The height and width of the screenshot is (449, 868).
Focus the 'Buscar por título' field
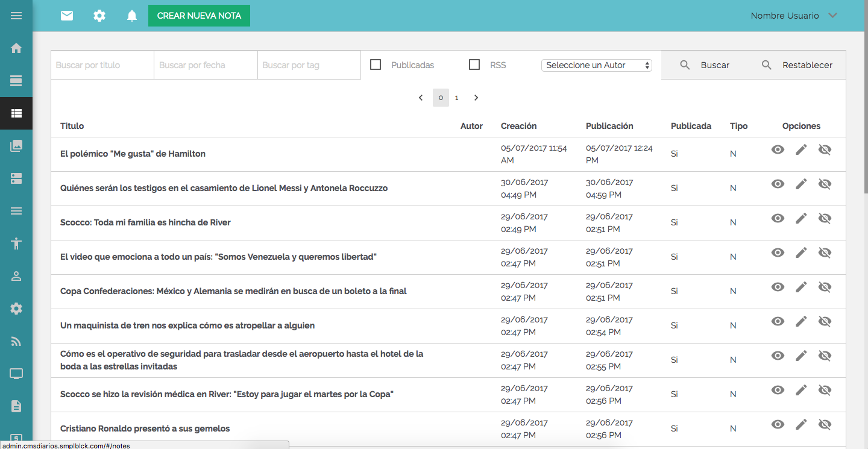[x=102, y=65]
